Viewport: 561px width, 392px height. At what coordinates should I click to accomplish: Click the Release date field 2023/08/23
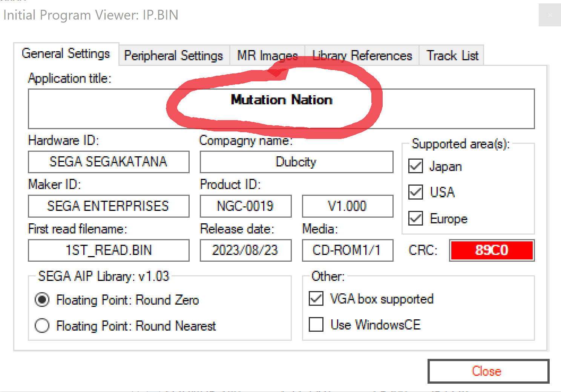coord(245,250)
